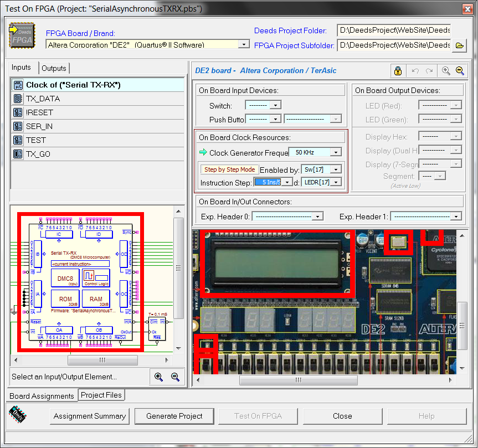This screenshot has width=478, height=448.
Task: Select the SER_IN input row
Action: click(x=97, y=126)
